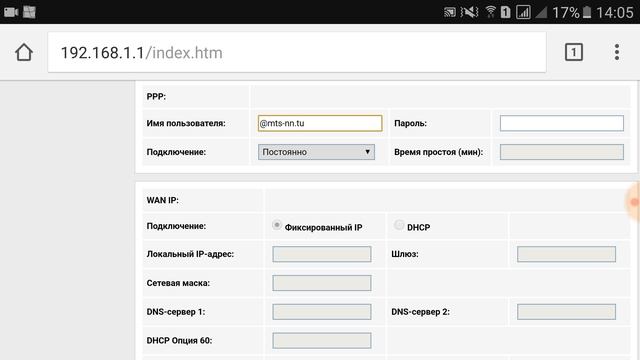Tap the SIM 1 indicator icon
Screen dimensions: 640x360
505,12
